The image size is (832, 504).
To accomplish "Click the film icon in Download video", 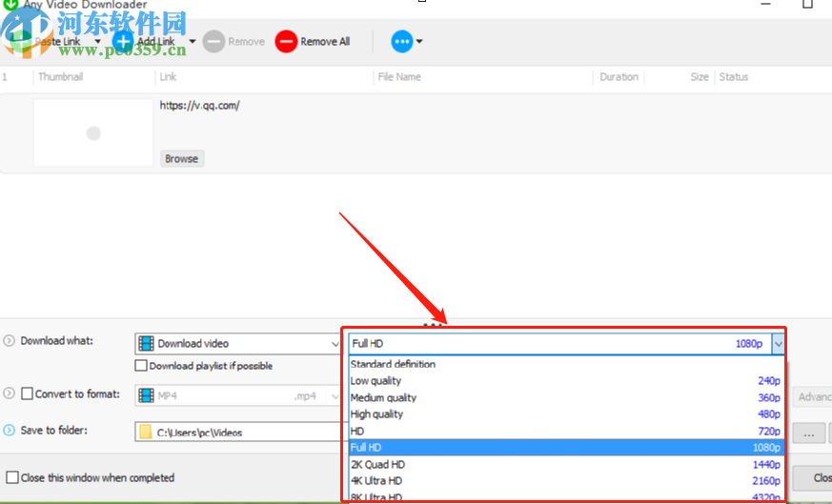I will pyautogui.click(x=146, y=344).
